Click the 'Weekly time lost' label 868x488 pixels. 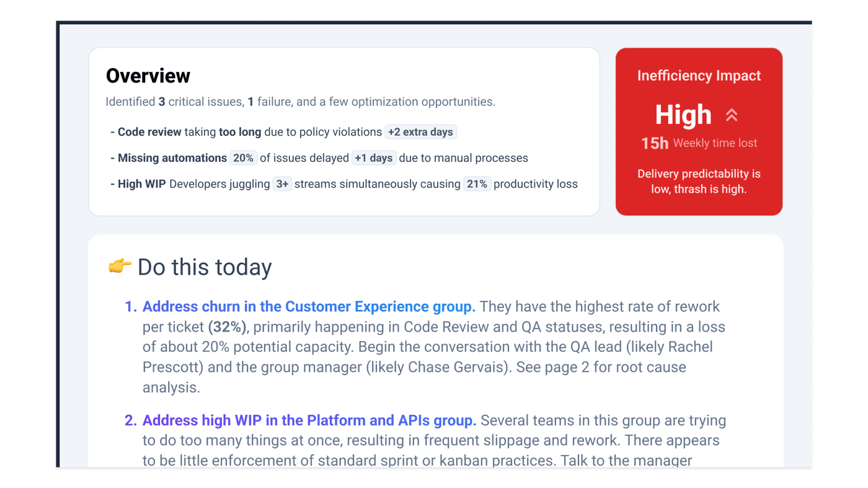[x=715, y=143]
